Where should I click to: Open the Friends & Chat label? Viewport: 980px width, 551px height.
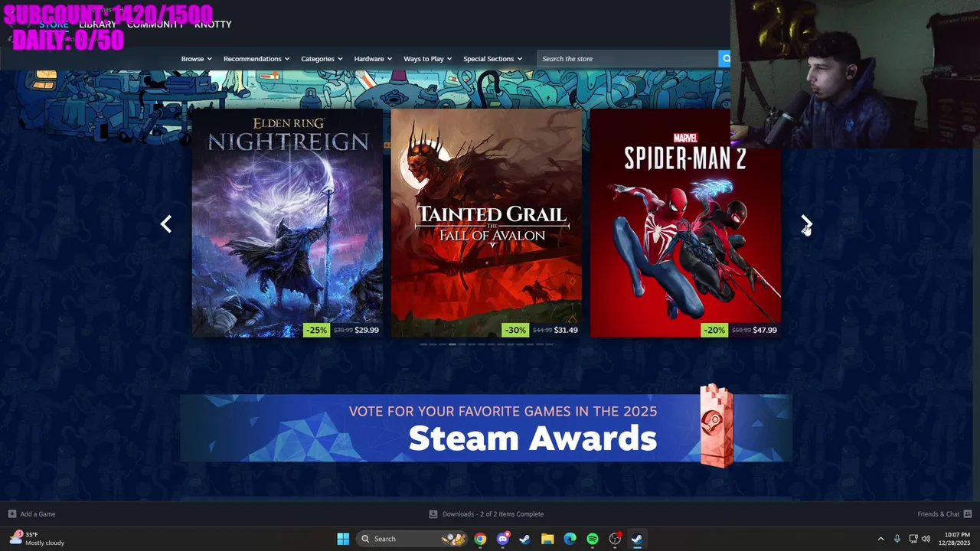[x=938, y=514]
